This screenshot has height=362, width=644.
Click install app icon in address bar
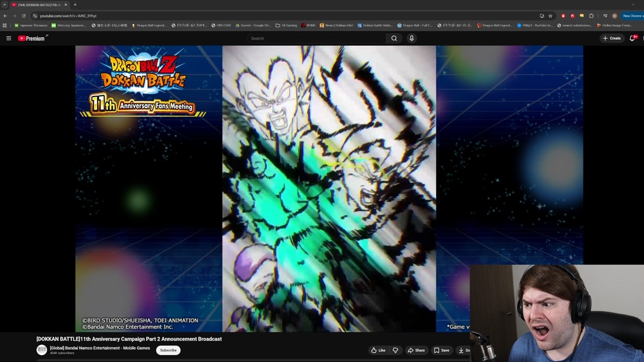point(542,16)
